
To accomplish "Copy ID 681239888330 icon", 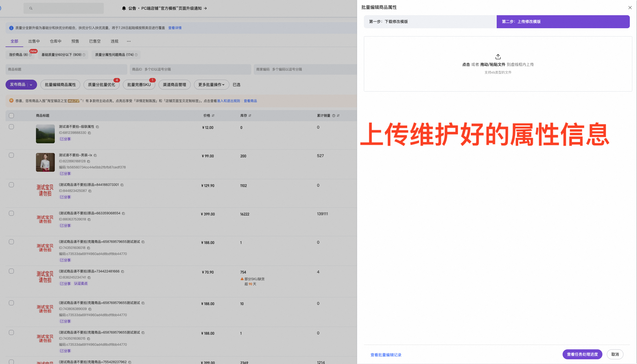I will coord(89,133).
